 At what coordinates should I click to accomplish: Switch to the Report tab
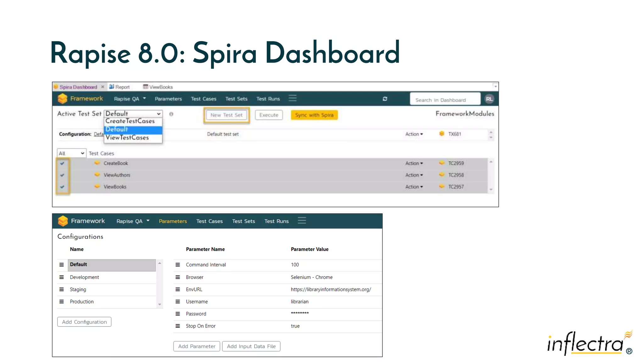tap(119, 87)
